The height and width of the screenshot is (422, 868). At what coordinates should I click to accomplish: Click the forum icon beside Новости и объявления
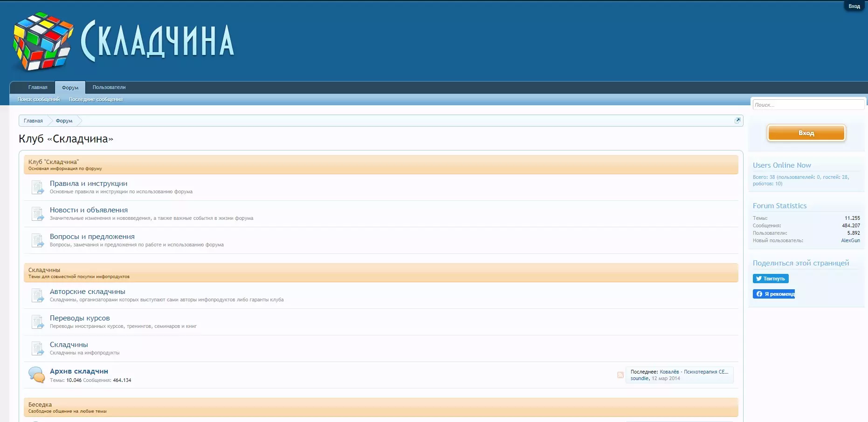tap(37, 214)
